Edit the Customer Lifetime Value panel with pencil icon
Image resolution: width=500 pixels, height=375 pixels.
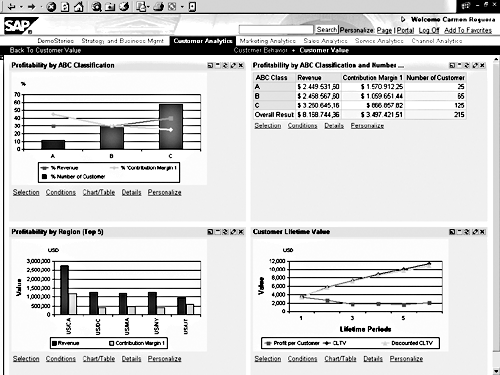[x=475, y=232]
